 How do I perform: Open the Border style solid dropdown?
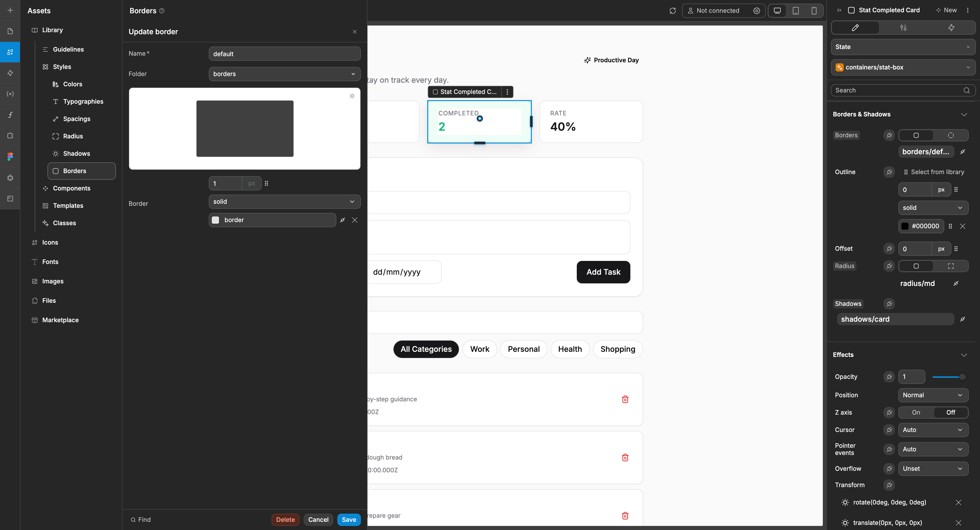point(285,202)
